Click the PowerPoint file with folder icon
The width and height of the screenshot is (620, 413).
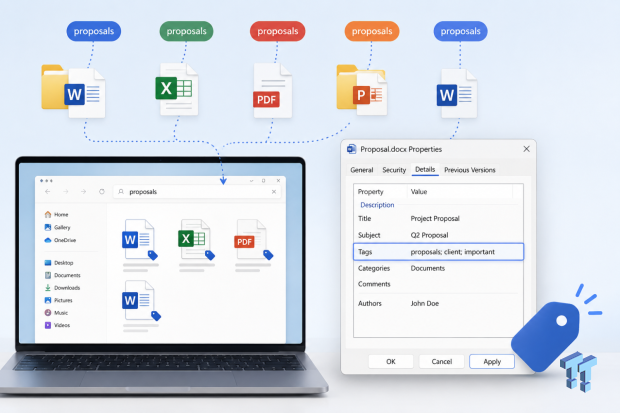[362, 90]
